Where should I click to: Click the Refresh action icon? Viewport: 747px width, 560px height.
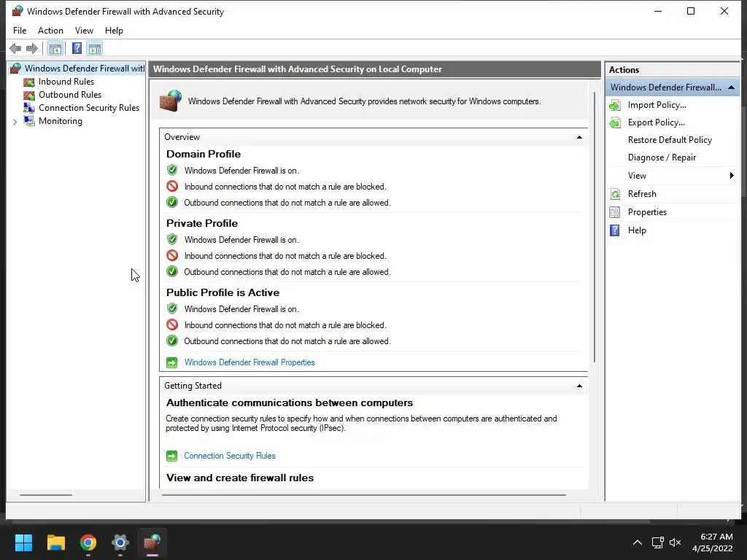tap(615, 194)
